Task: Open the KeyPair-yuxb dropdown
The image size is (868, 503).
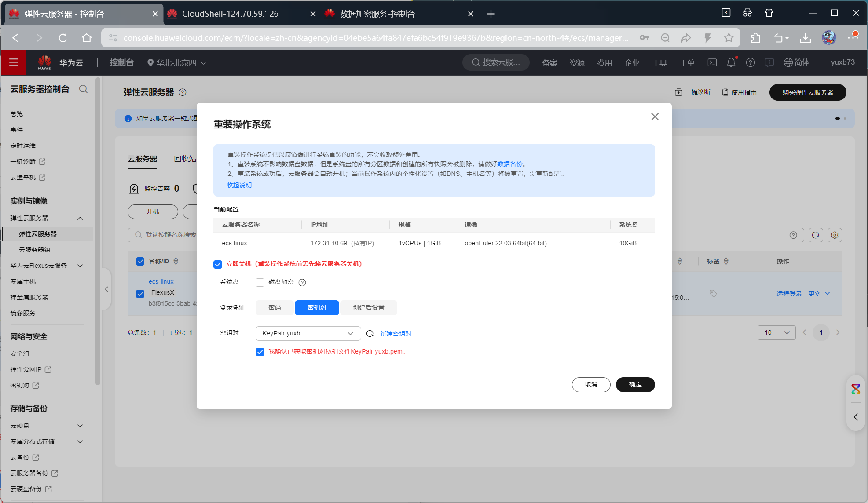Action: pos(308,333)
